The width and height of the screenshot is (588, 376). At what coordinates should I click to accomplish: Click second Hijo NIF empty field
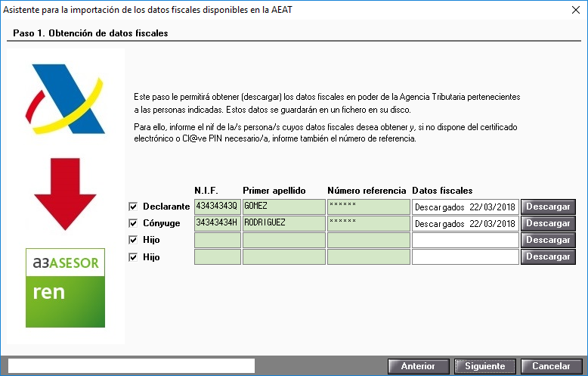[x=218, y=257]
